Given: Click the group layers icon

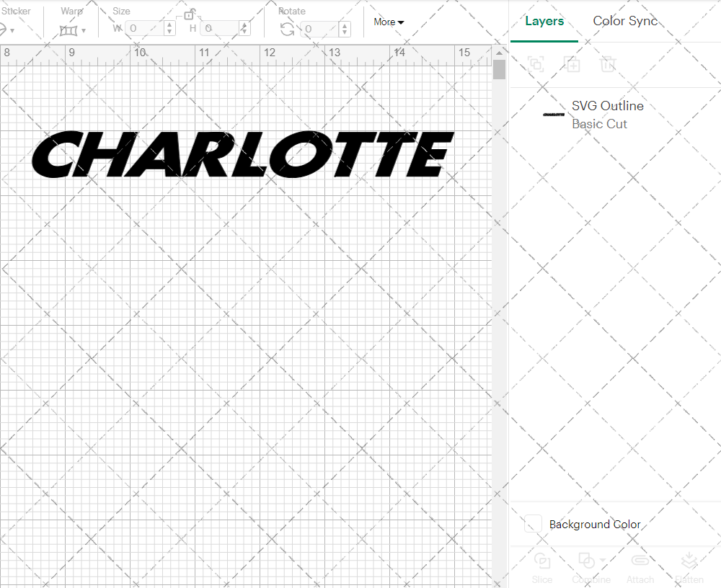Looking at the screenshot, I should click(535, 65).
